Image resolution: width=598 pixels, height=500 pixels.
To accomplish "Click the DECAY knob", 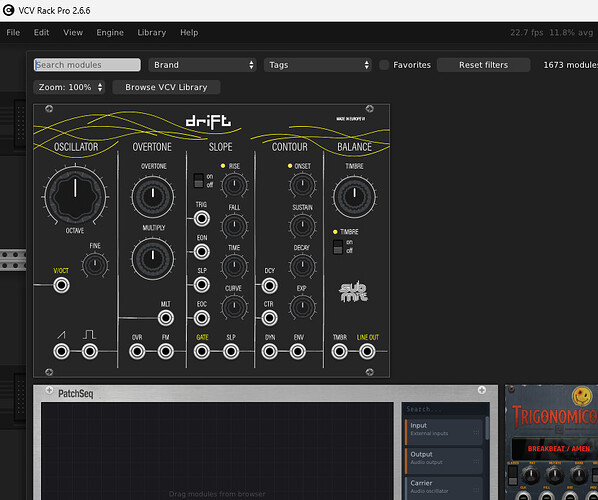I will [302, 266].
